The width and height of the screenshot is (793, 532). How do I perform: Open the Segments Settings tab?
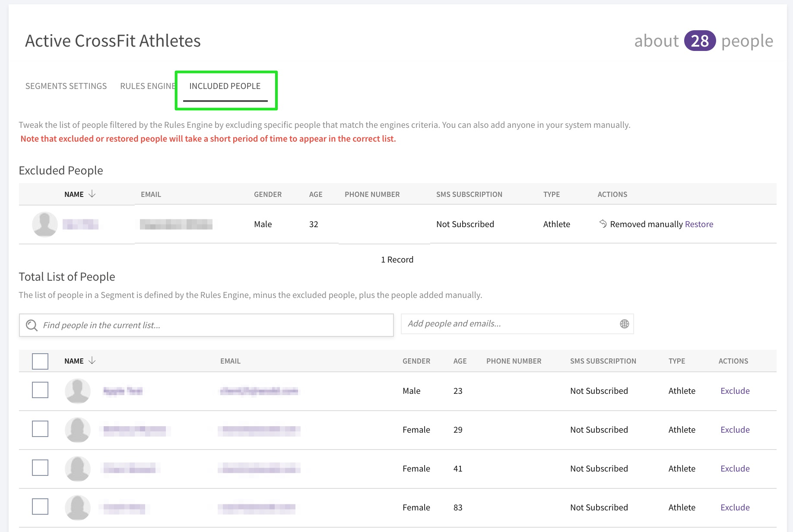[66, 86]
